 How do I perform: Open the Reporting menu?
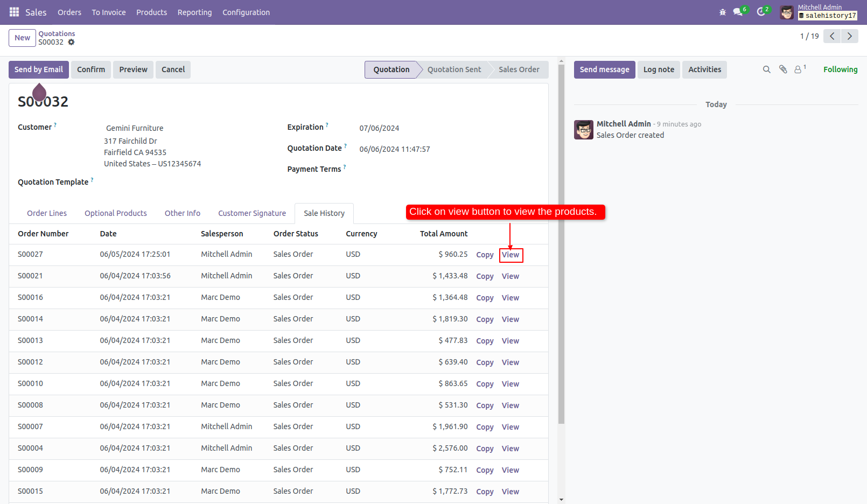(194, 12)
